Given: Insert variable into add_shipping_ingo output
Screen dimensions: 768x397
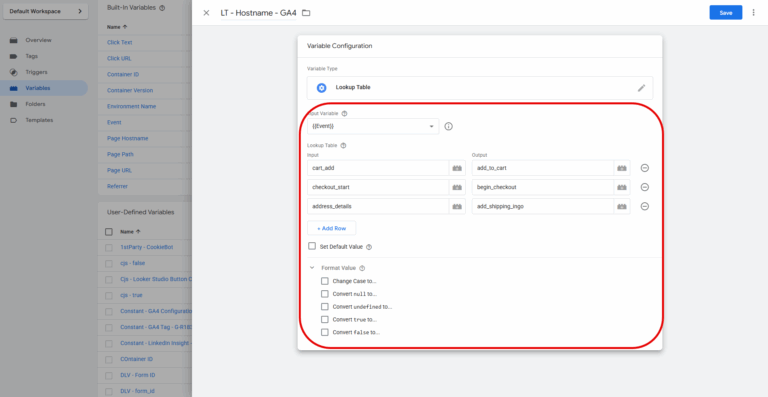Looking at the screenshot, I should pos(622,206).
